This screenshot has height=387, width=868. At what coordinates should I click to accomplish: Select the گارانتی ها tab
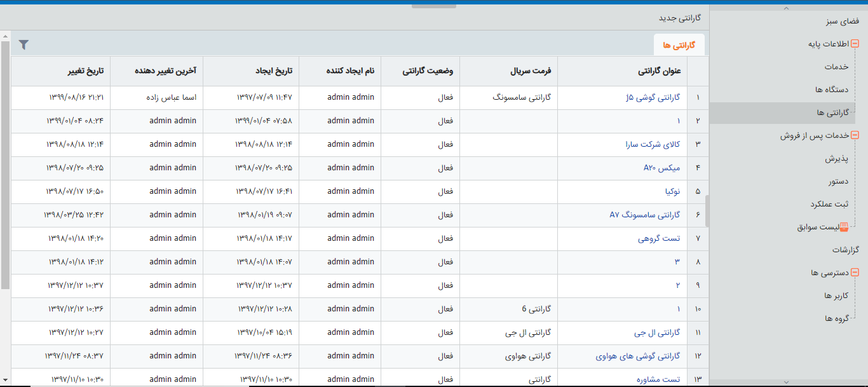[x=679, y=45]
